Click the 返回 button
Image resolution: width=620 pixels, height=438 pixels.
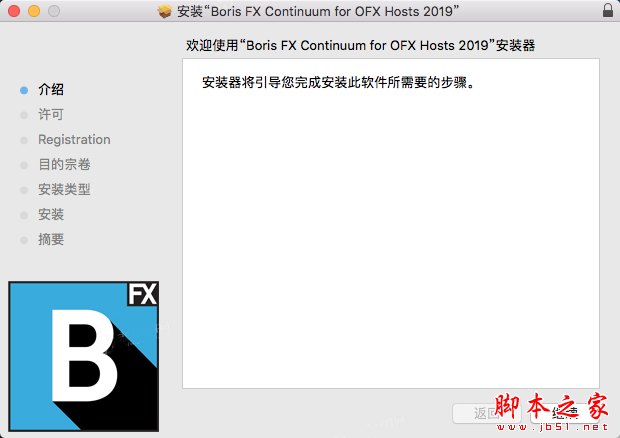coord(487,413)
